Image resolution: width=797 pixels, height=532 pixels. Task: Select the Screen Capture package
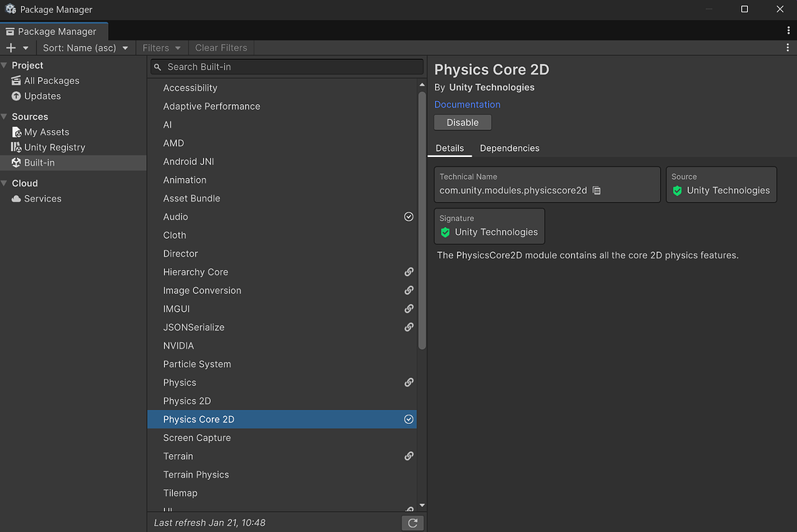click(282, 437)
